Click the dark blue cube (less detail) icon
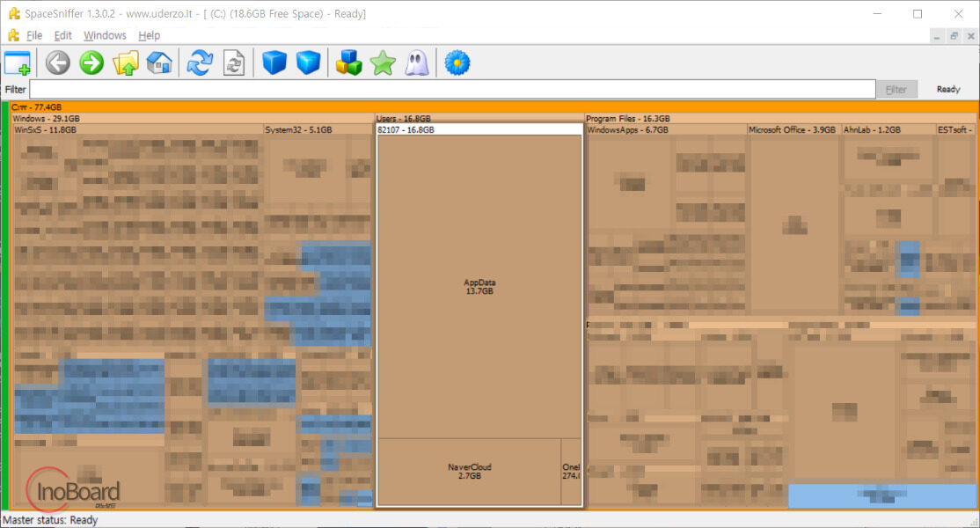980x528 pixels. [x=274, y=63]
